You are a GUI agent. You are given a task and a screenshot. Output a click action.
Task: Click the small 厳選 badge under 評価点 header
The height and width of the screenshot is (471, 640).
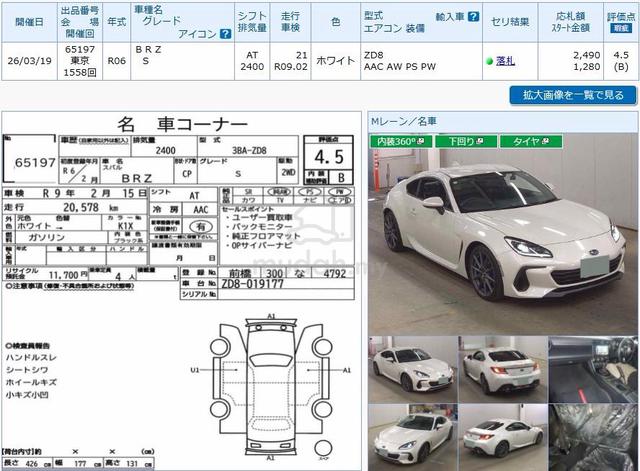(x=621, y=28)
